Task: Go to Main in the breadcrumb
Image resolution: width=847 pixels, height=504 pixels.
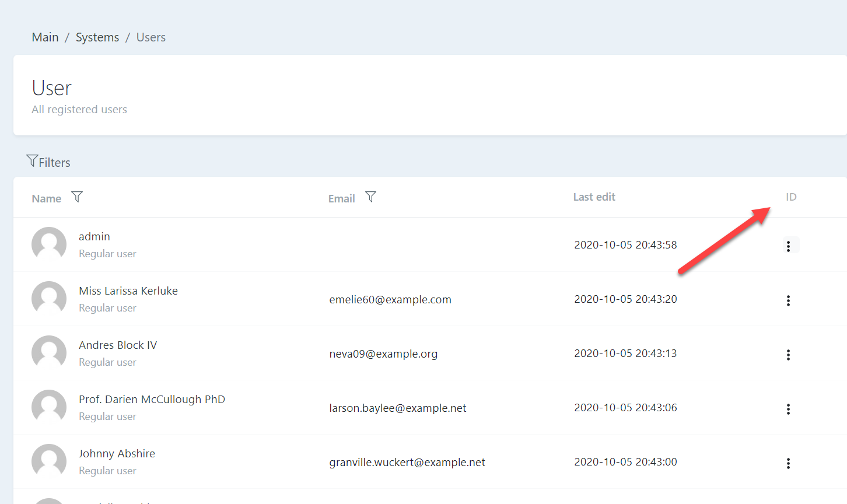Action: (x=45, y=37)
